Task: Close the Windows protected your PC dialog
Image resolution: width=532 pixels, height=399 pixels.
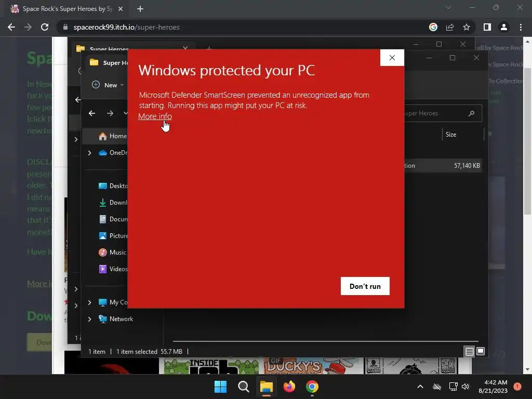Action: (x=392, y=58)
